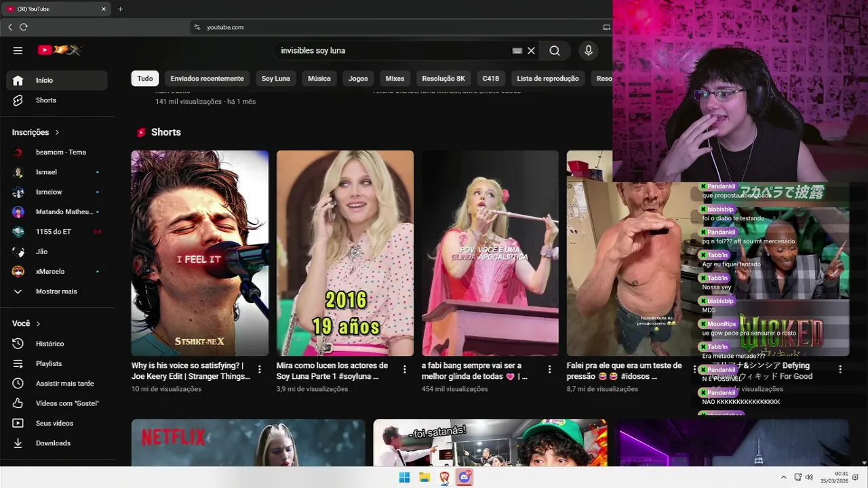Image resolution: width=868 pixels, height=488 pixels.
Task: Open Discord from the taskbar
Action: [x=465, y=477]
